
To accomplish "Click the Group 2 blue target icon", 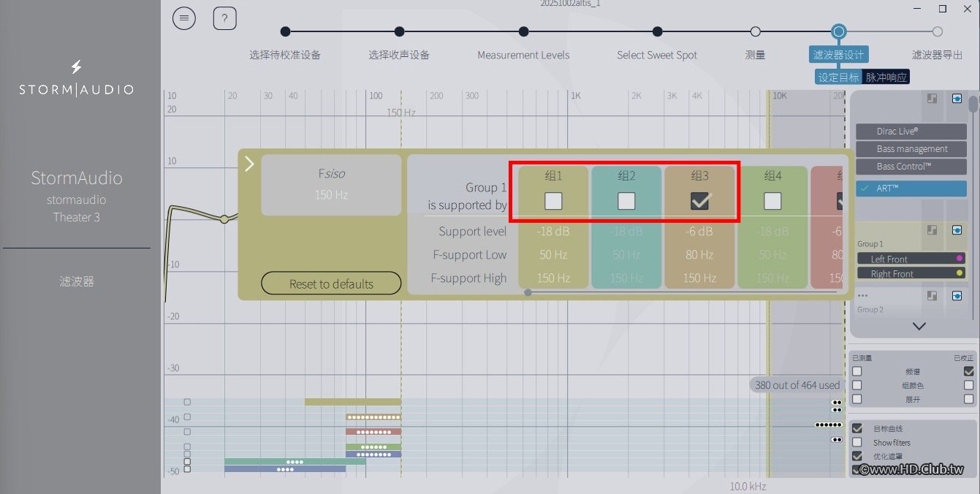I will point(957,296).
